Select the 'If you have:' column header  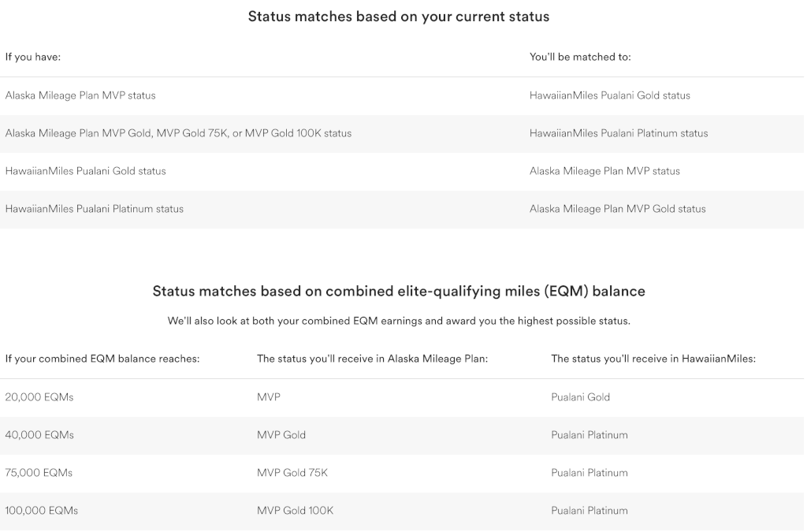click(x=33, y=57)
